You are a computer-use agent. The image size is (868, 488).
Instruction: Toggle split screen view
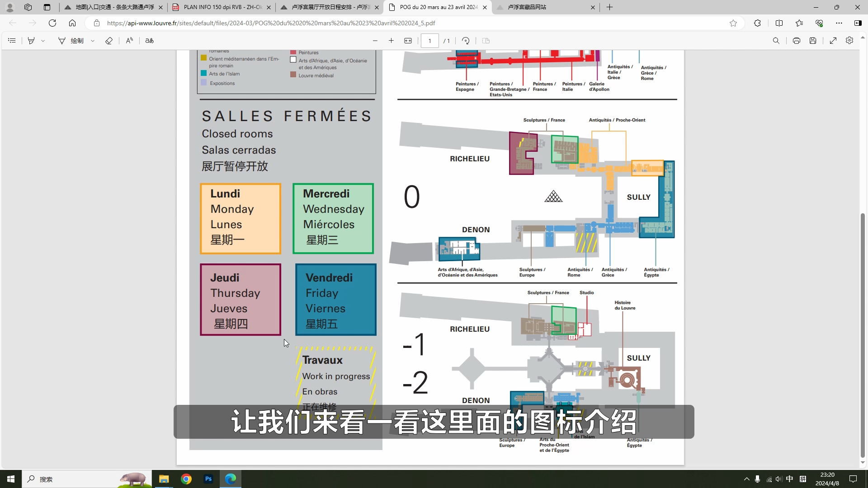point(779,23)
